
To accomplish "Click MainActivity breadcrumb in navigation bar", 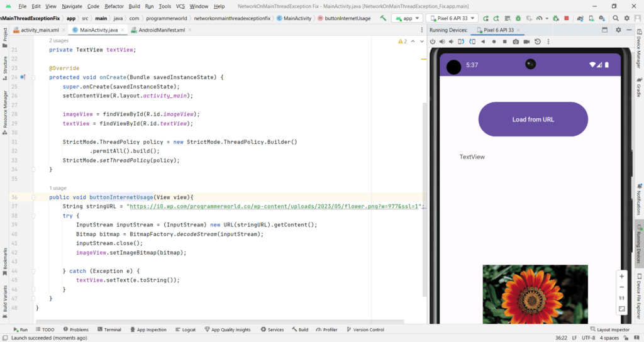I will coord(294,18).
